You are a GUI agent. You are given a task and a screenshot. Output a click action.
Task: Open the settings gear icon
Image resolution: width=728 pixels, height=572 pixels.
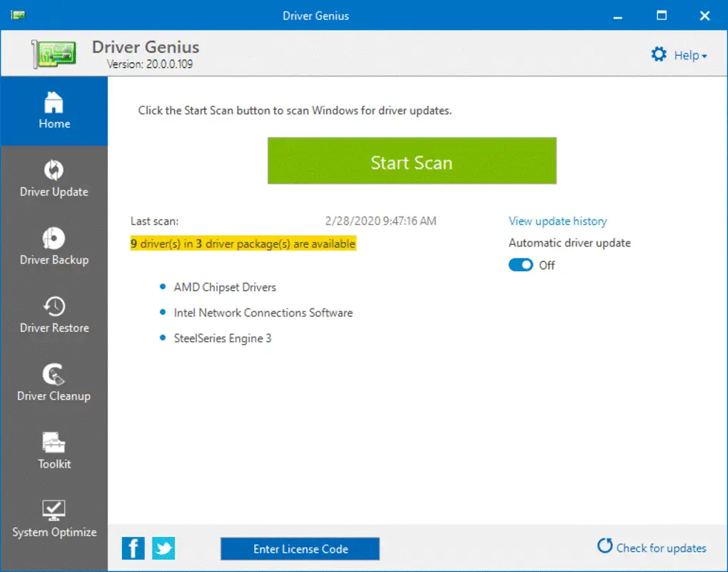coord(658,54)
